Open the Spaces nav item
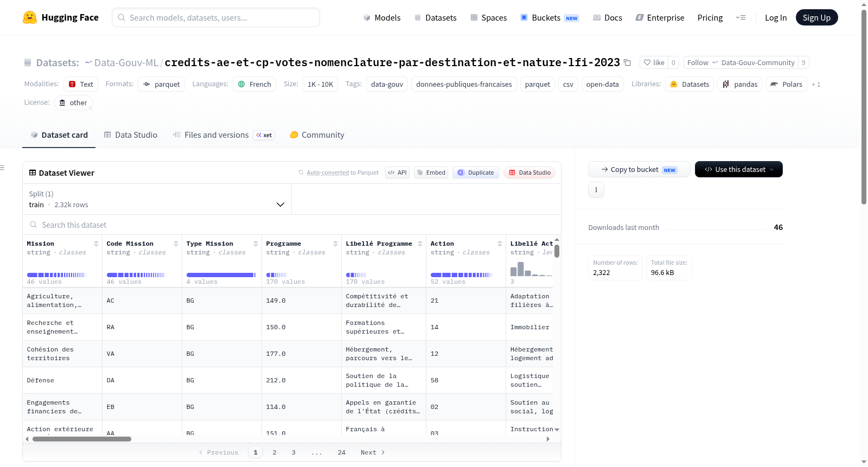The width and height of the screenshot is (868, 467). [488, 17]
